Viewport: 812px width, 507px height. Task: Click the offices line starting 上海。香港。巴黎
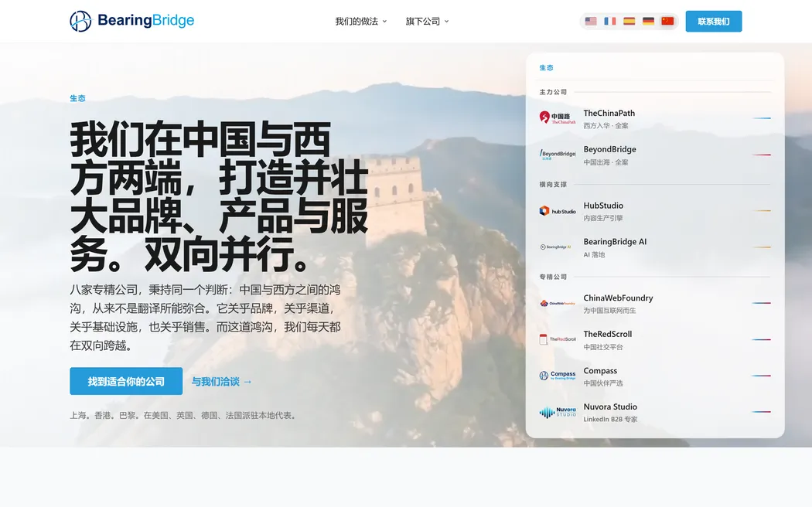pyautogui.click(x=184, y=416)
